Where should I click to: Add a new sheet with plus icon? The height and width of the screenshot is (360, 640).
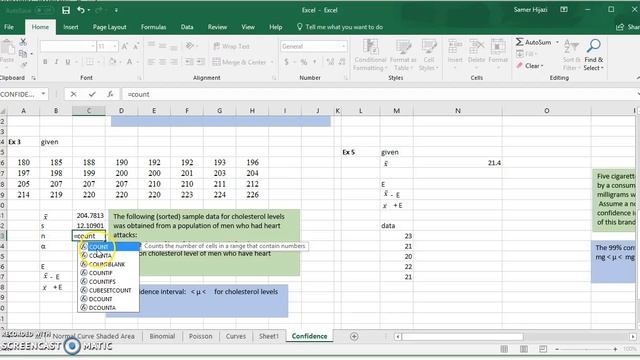pyautogui.click(x=354, y=336)
